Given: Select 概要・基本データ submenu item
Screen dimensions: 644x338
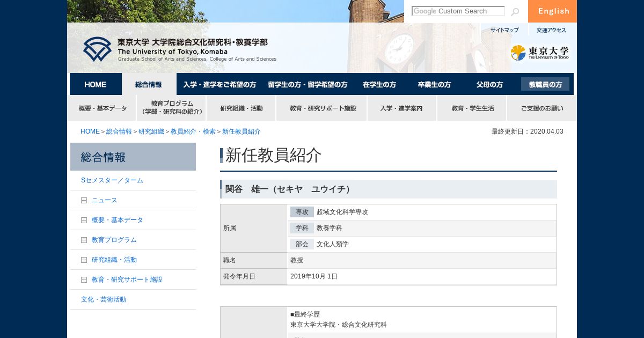Looking at the screenshot, I should coord(102,108).
